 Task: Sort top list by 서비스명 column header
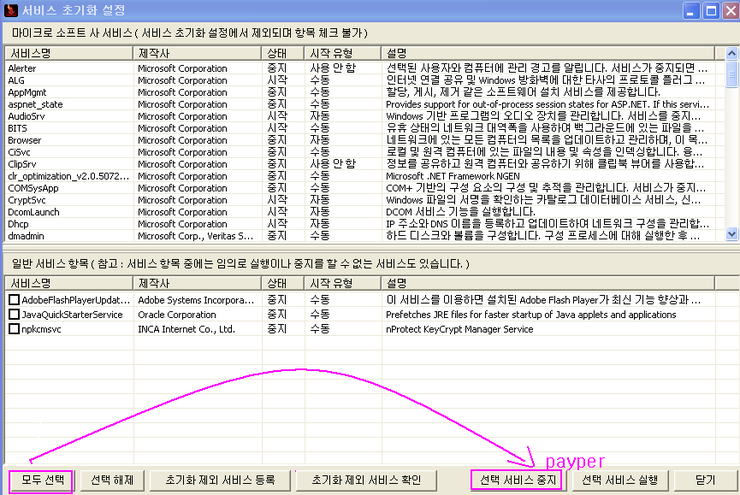(x=68, y=52)
